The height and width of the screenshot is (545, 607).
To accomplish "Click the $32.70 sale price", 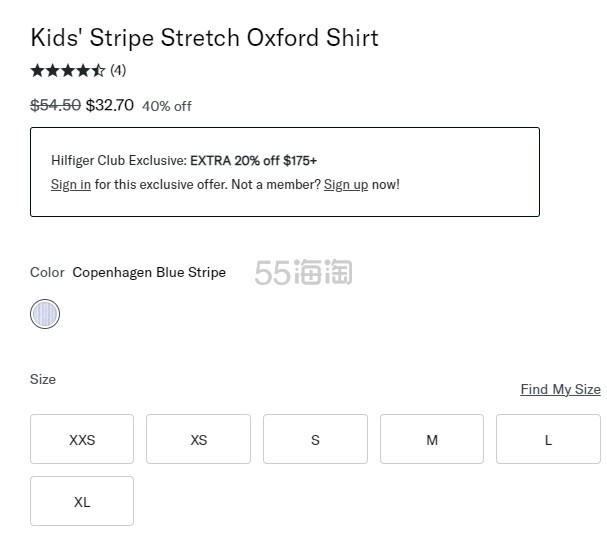I will point(110,105).
